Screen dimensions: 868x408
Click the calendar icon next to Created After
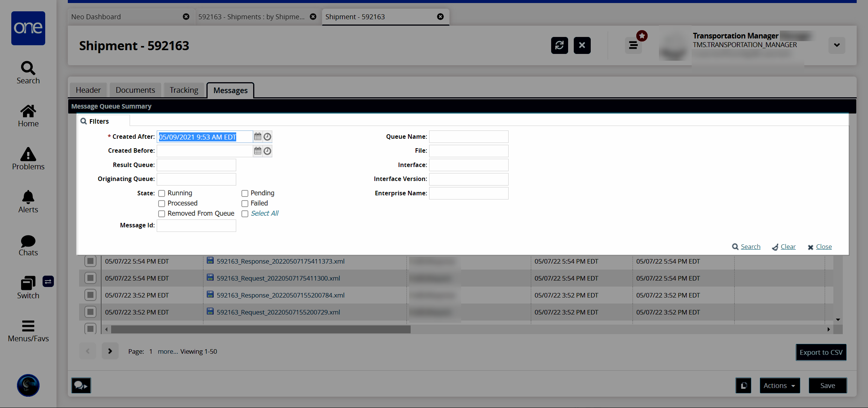[257, 137]
